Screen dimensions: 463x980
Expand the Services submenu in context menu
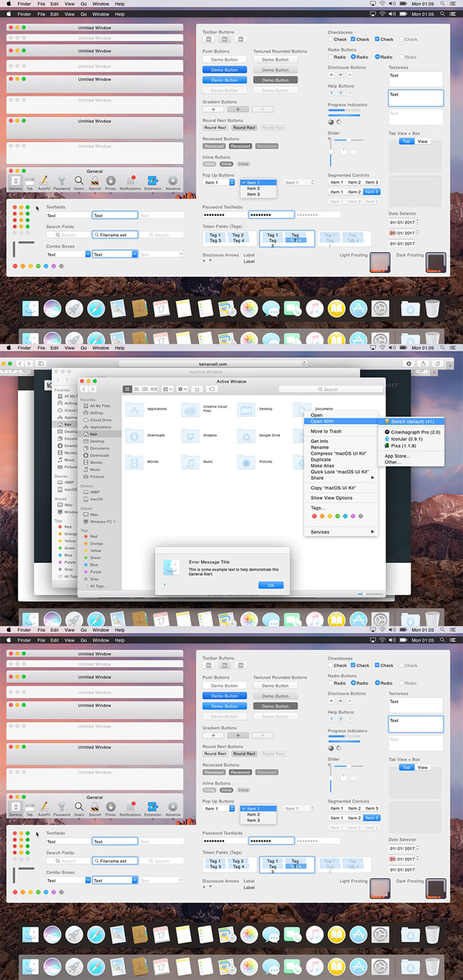[341, 532]
